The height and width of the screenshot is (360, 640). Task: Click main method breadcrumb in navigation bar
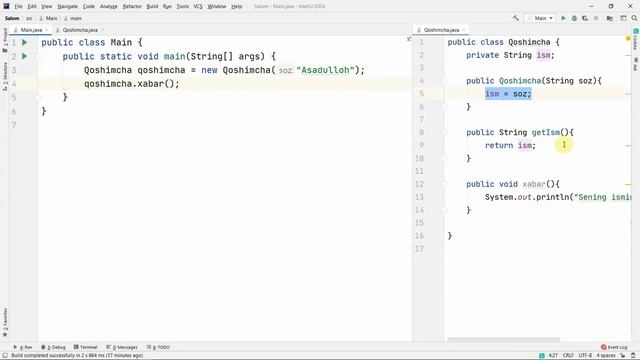click(x=73, y=18)
